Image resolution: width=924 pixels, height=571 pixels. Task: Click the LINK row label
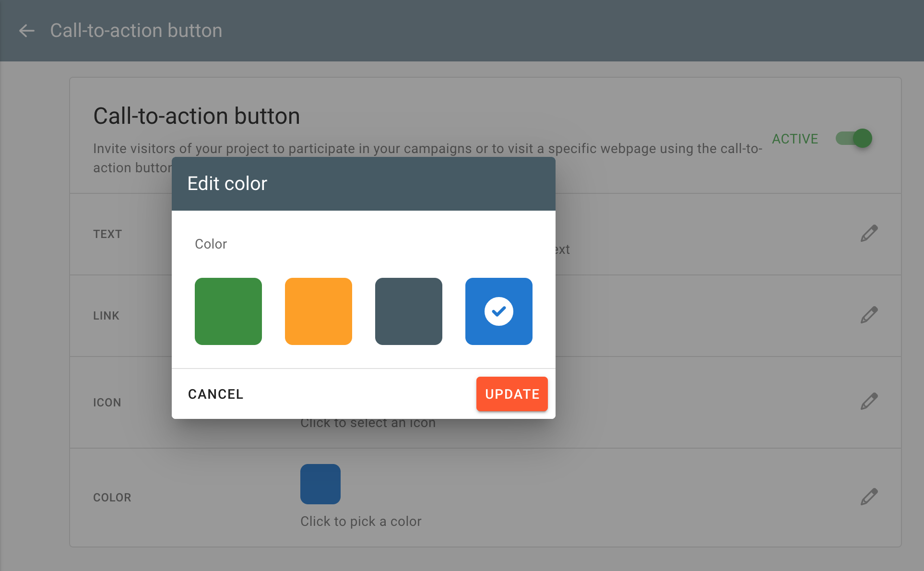(106, 316)
